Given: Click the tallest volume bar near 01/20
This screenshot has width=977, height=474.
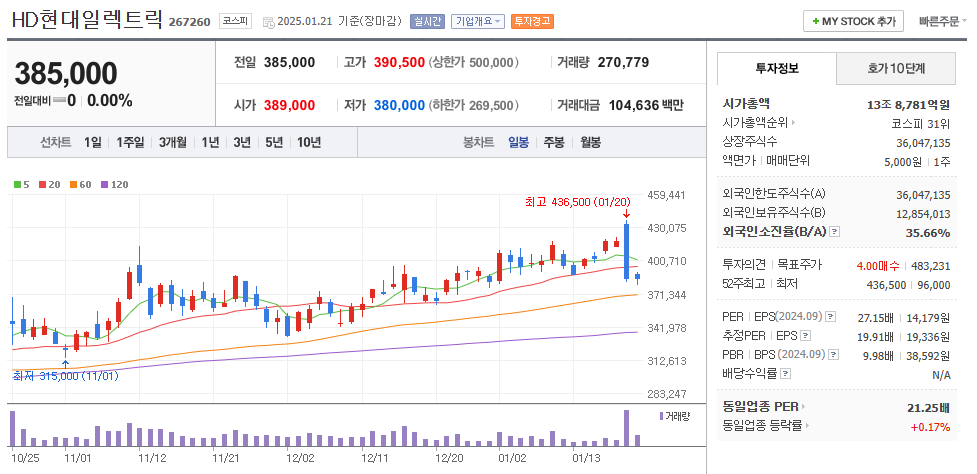Looking at the screenshot, I should 626,428.
